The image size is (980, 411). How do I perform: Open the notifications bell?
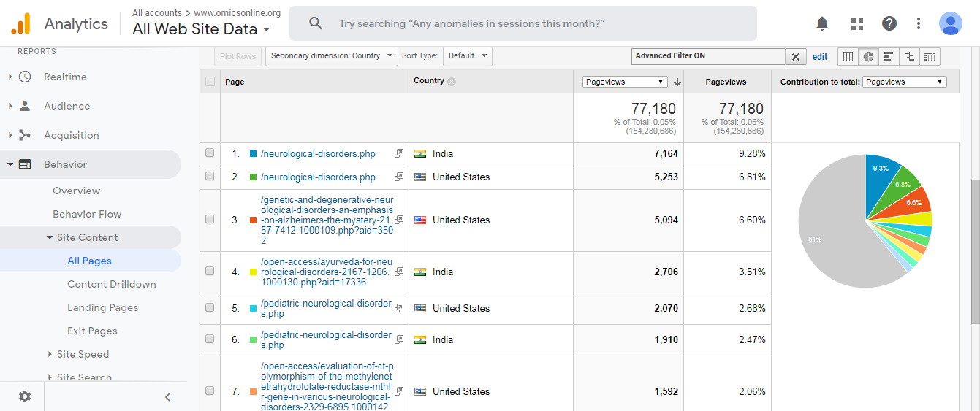822,23
